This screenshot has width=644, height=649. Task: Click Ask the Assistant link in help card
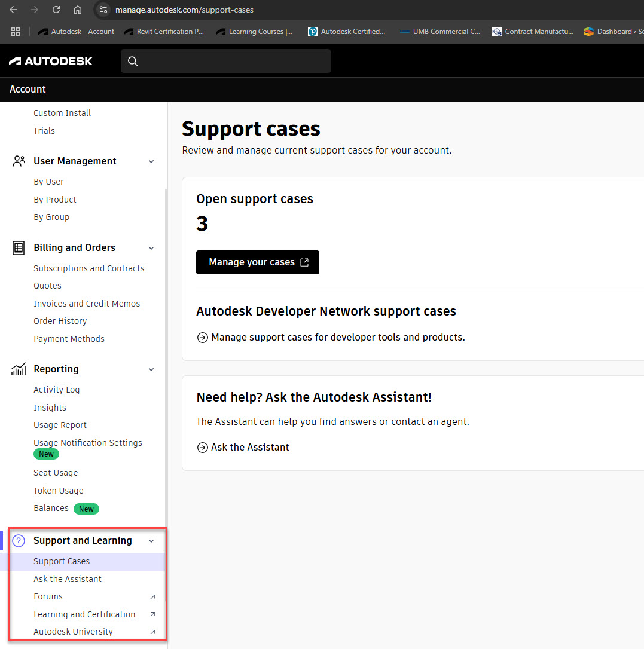pos(250,448)
